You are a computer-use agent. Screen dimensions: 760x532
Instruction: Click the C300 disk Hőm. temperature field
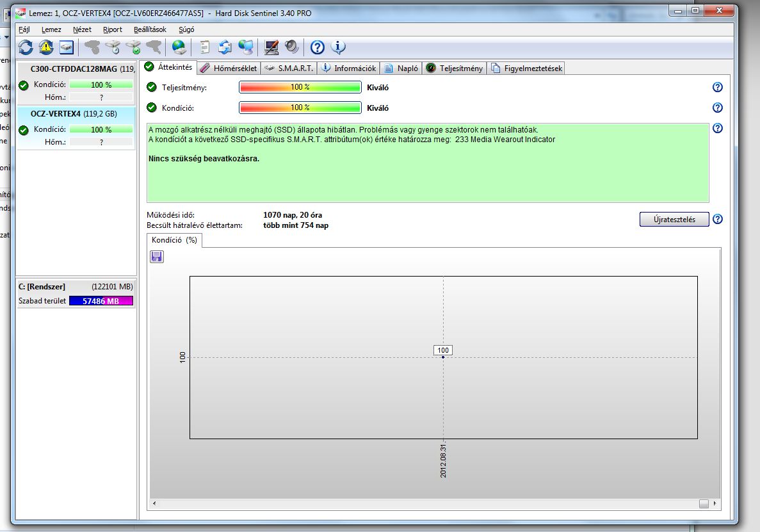click(x=101, y=97)
